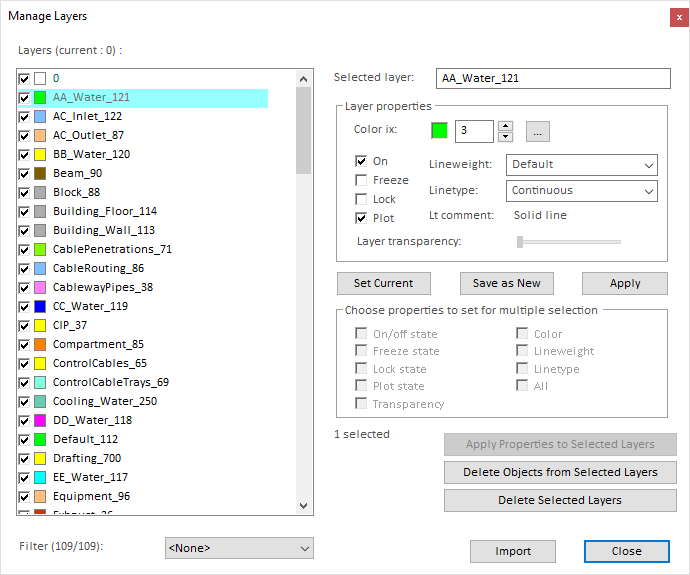The width and height of the screenshot is (690, 575).
Task: Click the orange color box of Compartment_85
Action: point(40,344)
